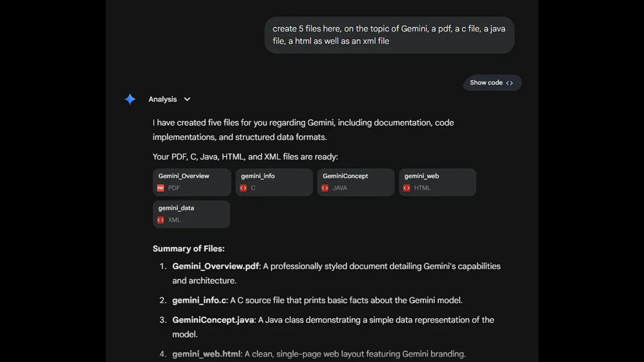Click the user prompt message bubble
Viewport: 644px width, 362px height.
(x=389, y=35)
